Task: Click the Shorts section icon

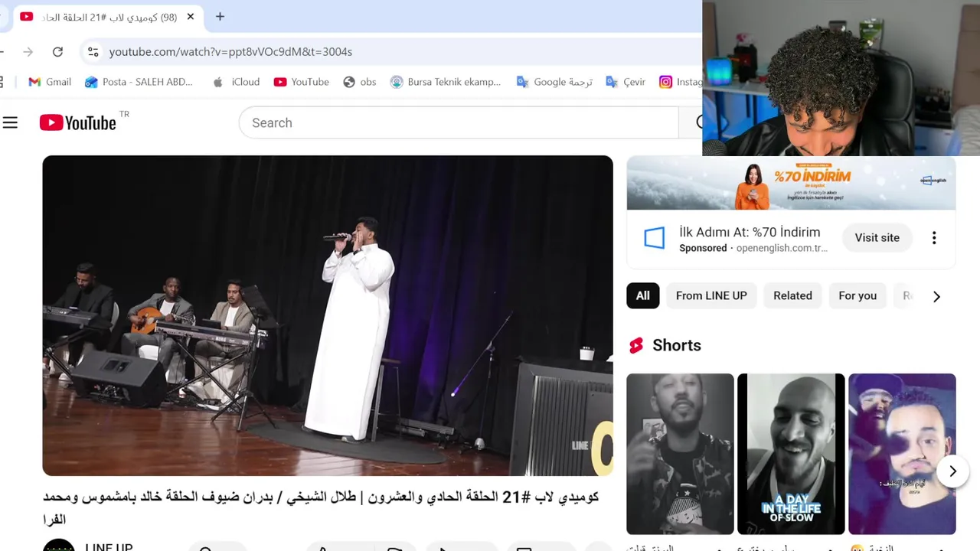Action: 636,345
